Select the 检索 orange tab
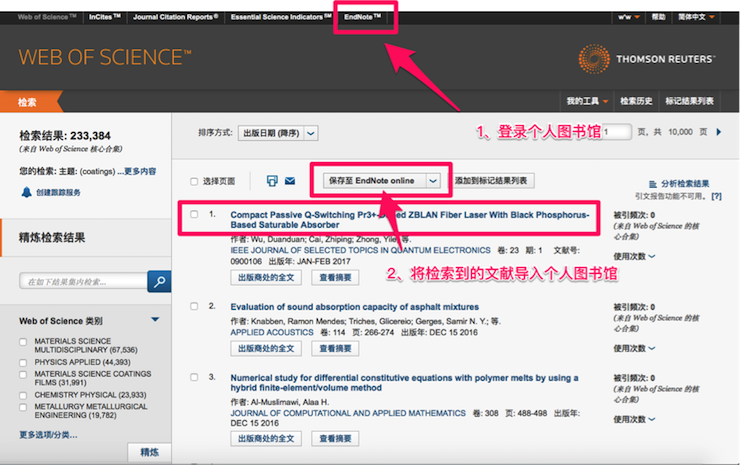The width and height of the screenshot is (740, 465). click(29, 101)
